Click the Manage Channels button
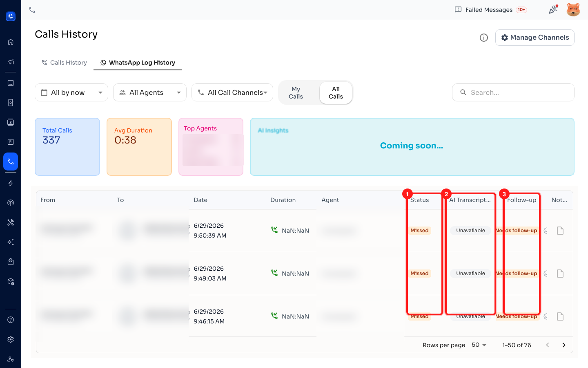This screenshot has height=368, width=588. coord(535,38)
